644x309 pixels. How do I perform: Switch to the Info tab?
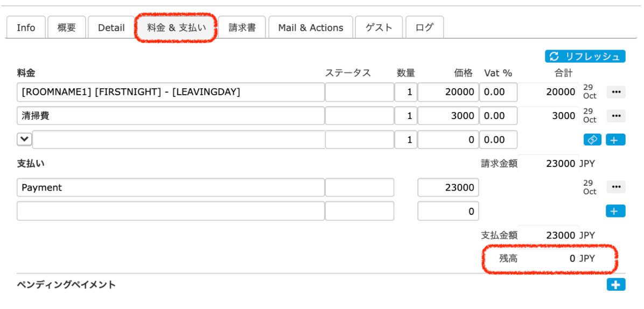26,28
